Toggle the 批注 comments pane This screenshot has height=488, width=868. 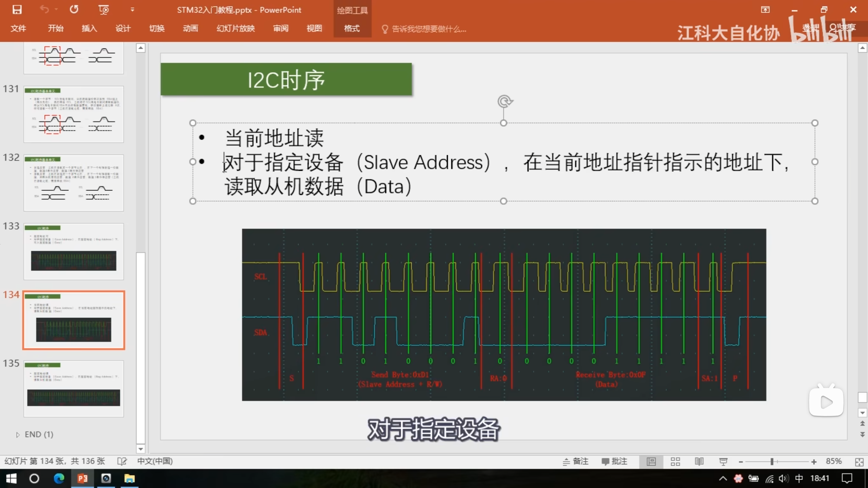tap(614, 461)
